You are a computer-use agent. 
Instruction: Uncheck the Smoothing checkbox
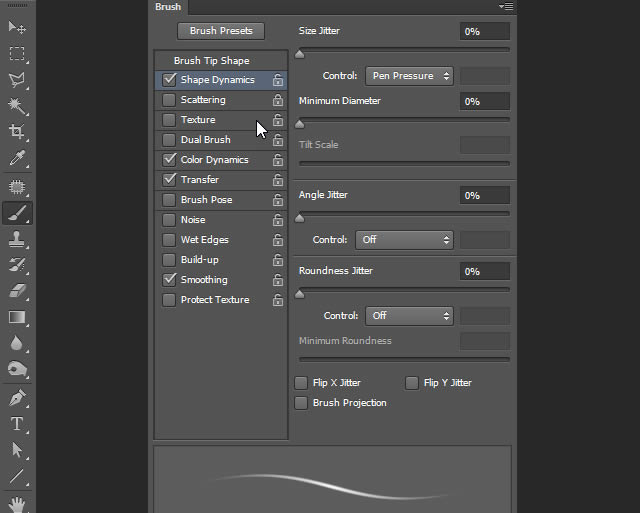click(x=169, y=280)
